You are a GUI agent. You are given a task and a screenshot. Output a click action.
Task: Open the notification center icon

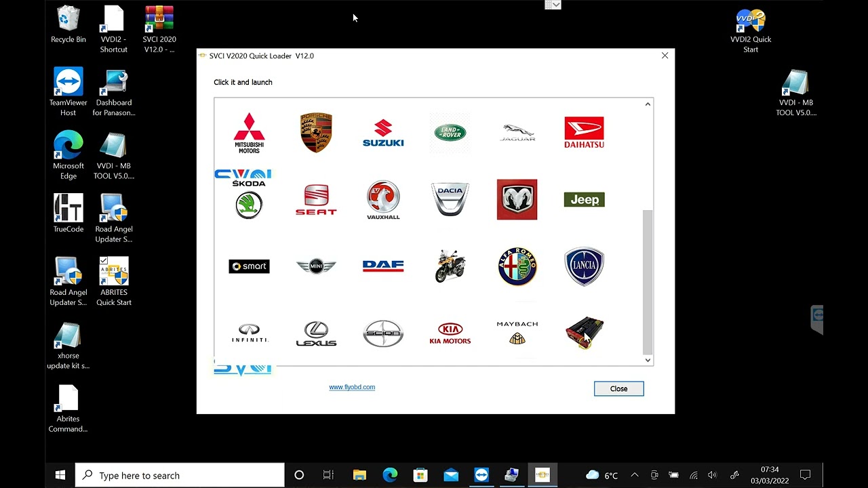point(805,475)
